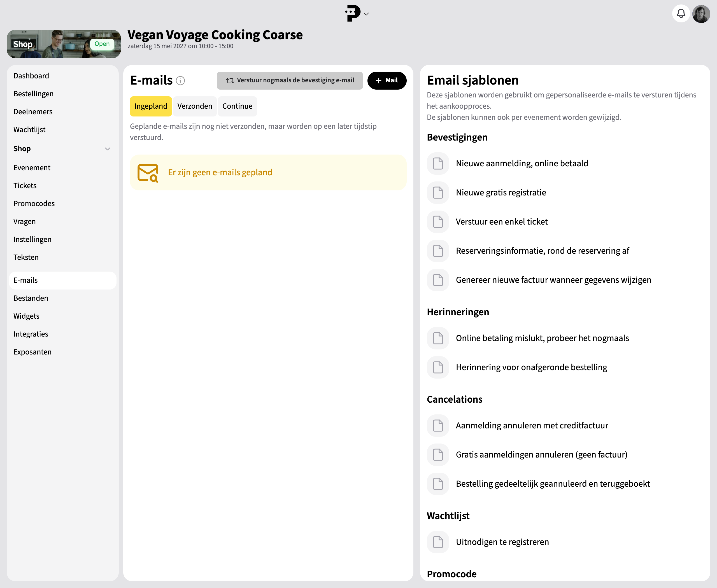Open Instellingen in the sidebar
The image size is (717, 588).
[x=63, y=239]
